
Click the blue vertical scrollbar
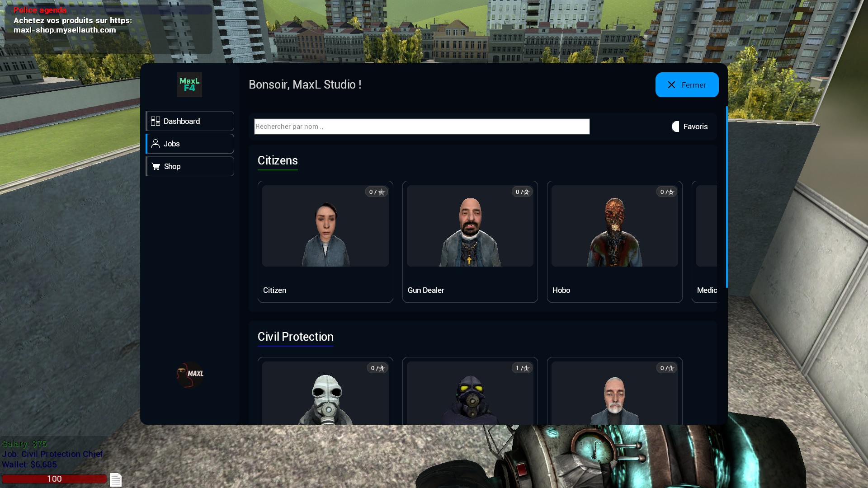coord(726,197)
